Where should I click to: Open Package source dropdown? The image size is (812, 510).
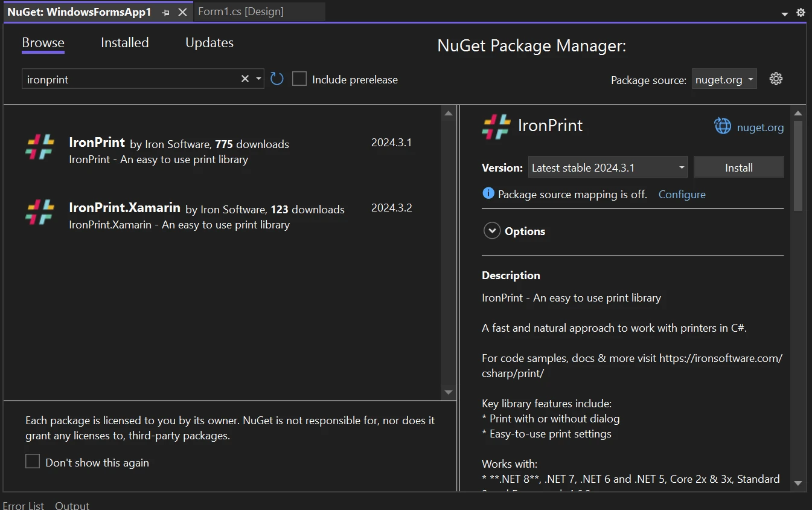(724, 79)
